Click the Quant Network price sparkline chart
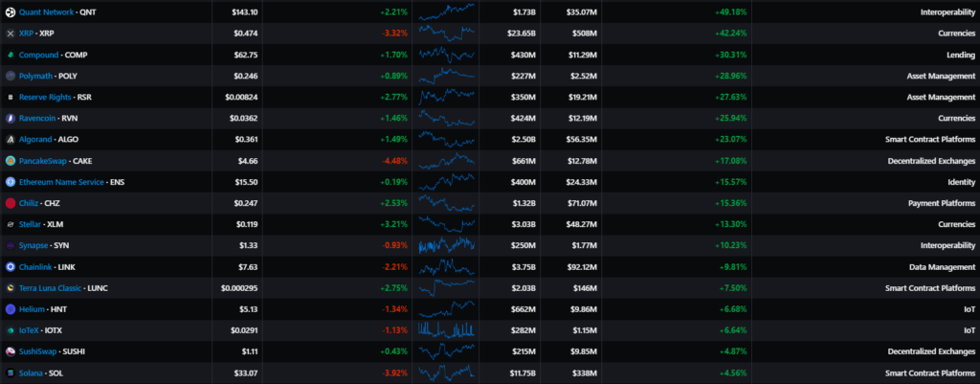The height and width of the screenshot is (384, 980). coord(446,11)
